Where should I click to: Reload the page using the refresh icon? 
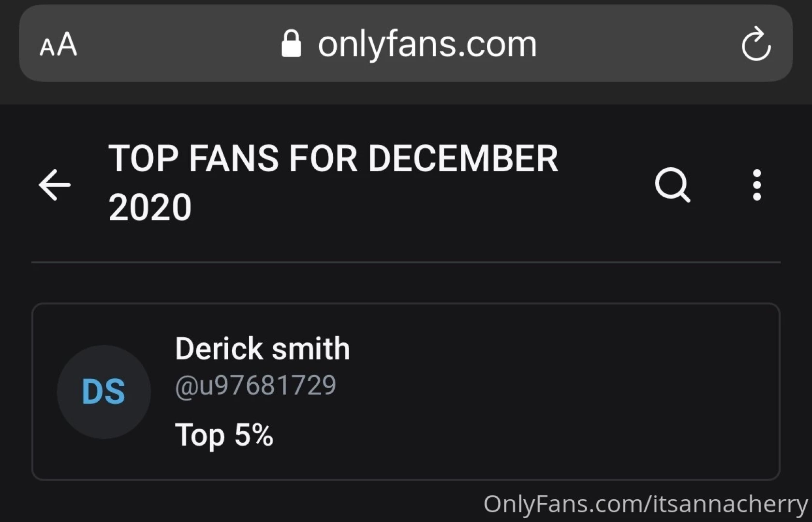point(757,43)
